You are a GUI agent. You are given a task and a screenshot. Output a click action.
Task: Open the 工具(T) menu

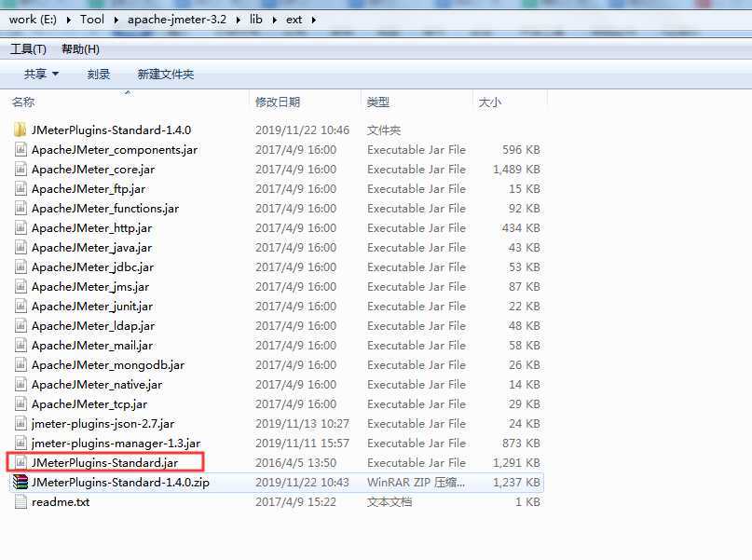pyautogui.click(x=28, y=49)
